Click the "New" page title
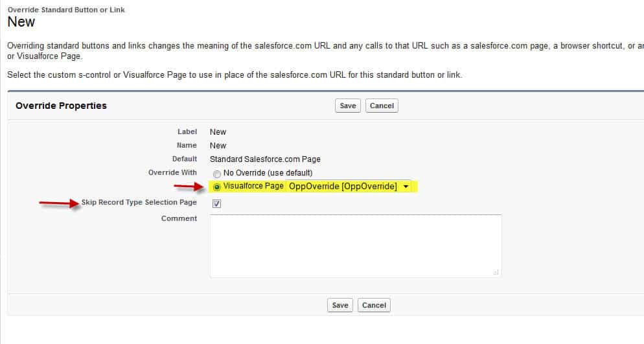 click(x=21, y=22)
